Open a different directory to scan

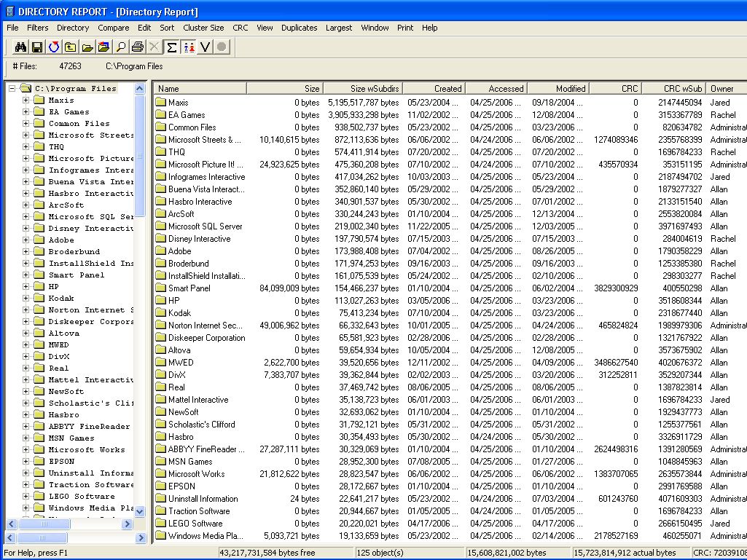click(x=86, y=47)
